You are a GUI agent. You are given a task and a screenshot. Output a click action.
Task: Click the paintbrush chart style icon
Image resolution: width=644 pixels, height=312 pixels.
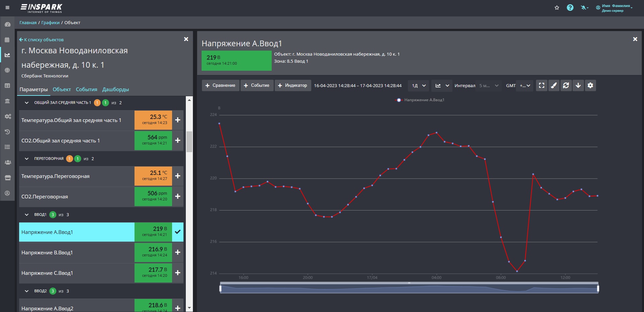tap(554, 85)
